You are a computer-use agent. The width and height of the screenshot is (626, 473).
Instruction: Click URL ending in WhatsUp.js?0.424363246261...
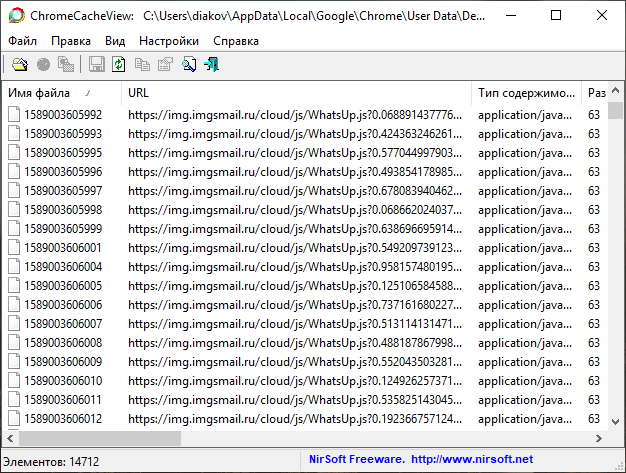(x=295, y=134)
